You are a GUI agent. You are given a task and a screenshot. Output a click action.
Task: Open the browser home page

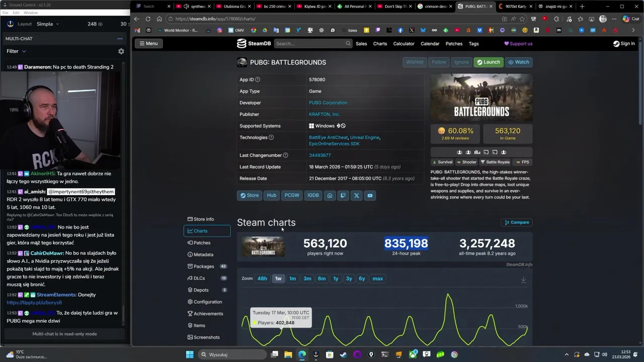pos(159,19)
